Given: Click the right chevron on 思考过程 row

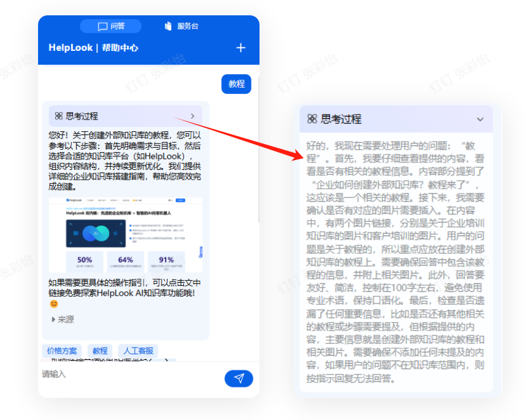Looking at the screenshot, I should point(193,116).
